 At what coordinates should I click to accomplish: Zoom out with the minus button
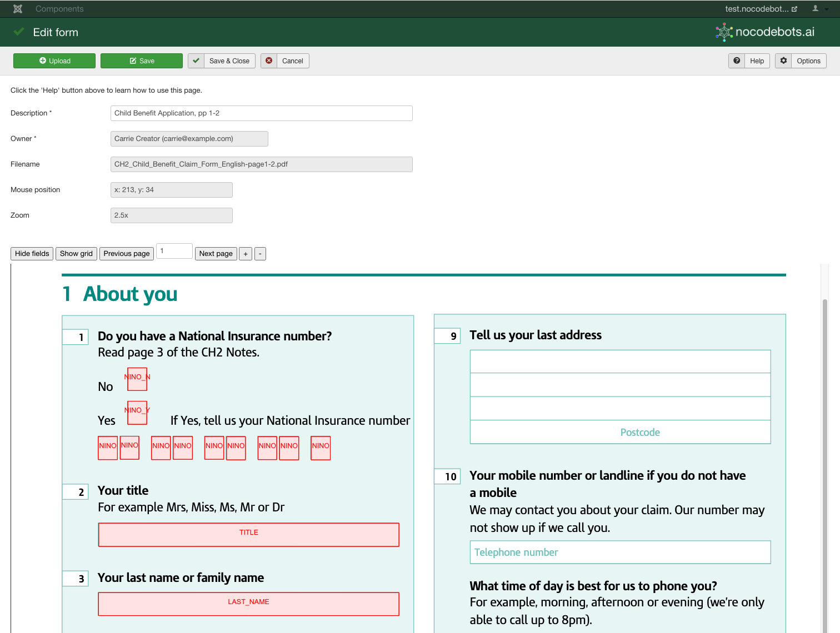coord(260,254)
